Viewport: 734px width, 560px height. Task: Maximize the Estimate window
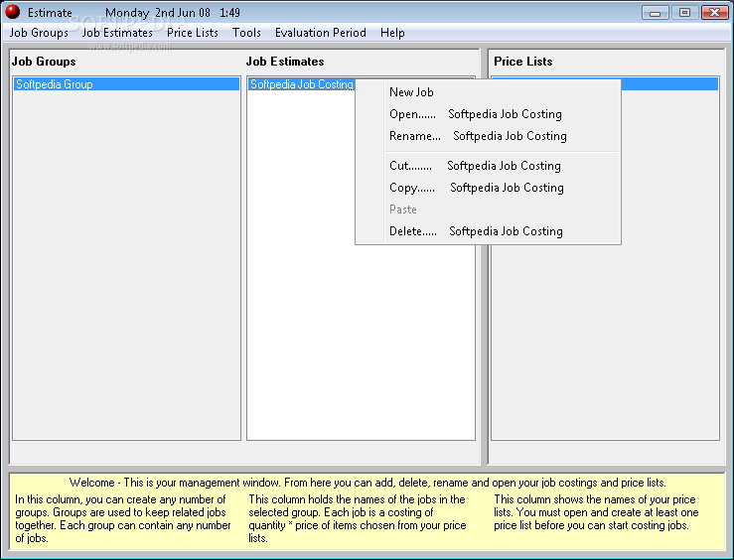click(684, 12)
